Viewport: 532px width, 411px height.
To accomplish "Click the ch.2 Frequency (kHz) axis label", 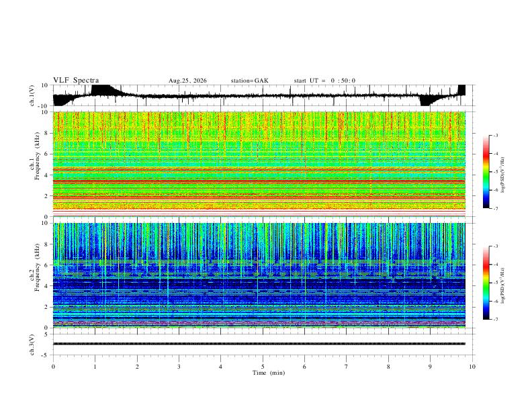I will pos(37,267).
